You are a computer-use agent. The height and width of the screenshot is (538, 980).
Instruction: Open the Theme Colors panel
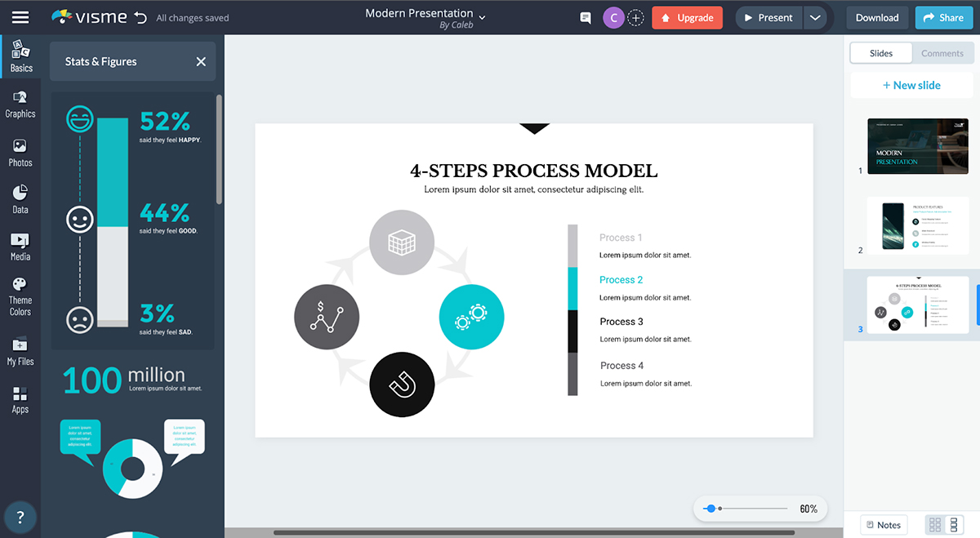pos(20,296)
